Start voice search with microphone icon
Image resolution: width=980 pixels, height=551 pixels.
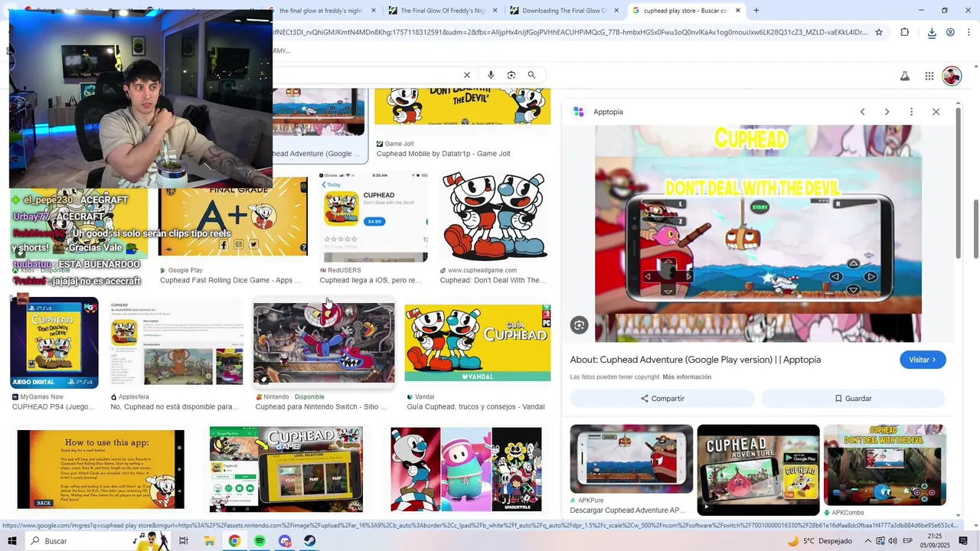pyautogui.click(x=491, y=75)
